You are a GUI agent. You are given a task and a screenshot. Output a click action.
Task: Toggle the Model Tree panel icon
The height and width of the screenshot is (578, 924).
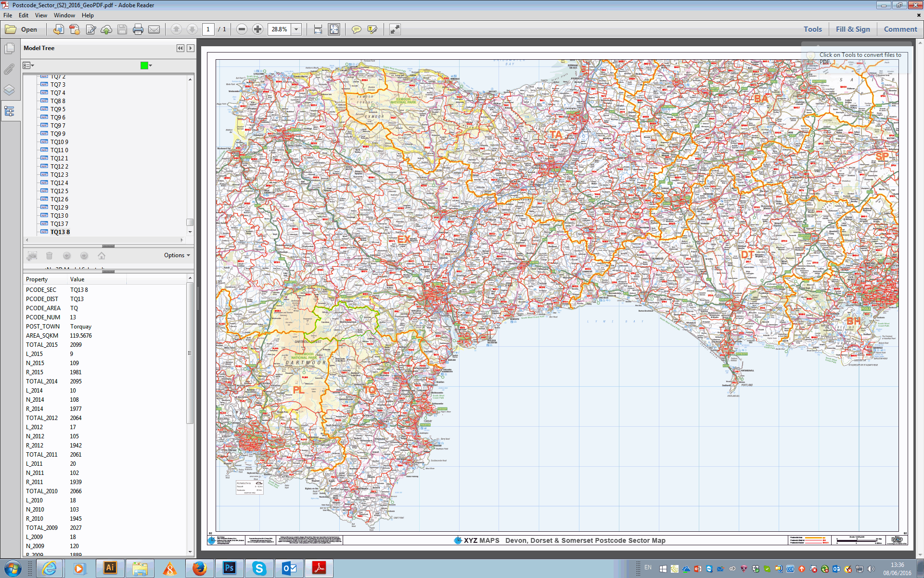10,111
